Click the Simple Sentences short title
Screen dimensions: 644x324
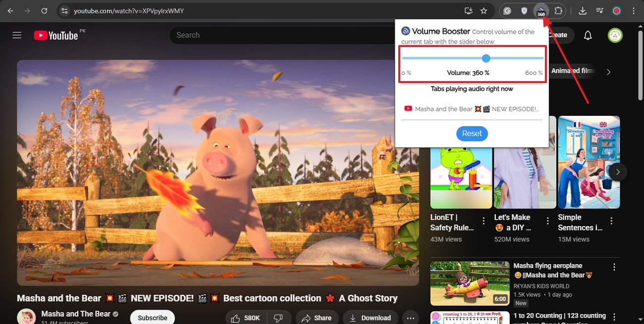pos(580,223)
